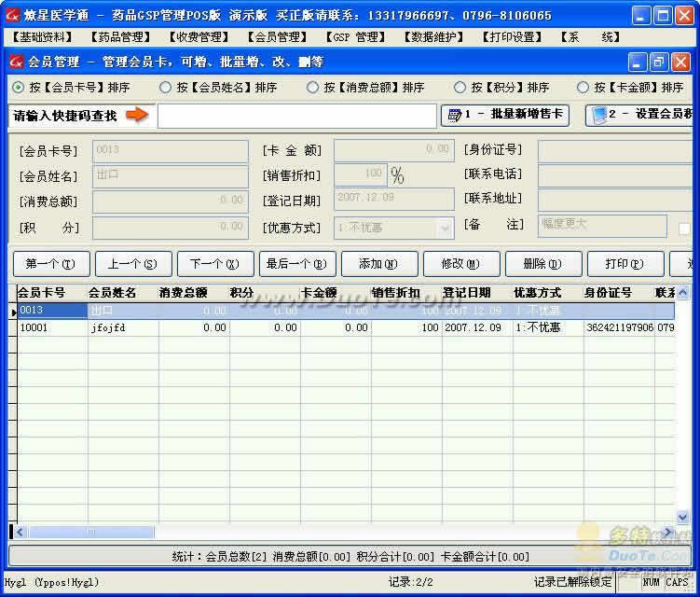Click the 会员卡号 column header
The width and height of the screenshot is (700, 597).
(x=52, y=293)
